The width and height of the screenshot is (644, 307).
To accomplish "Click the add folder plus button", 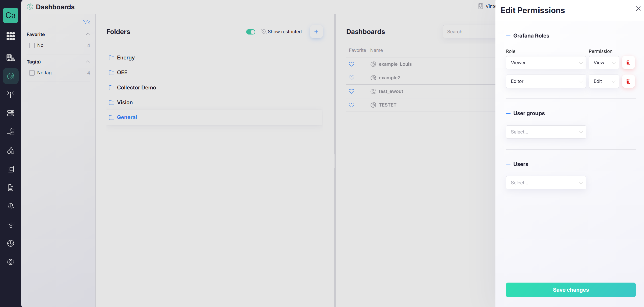I will 316,32.
